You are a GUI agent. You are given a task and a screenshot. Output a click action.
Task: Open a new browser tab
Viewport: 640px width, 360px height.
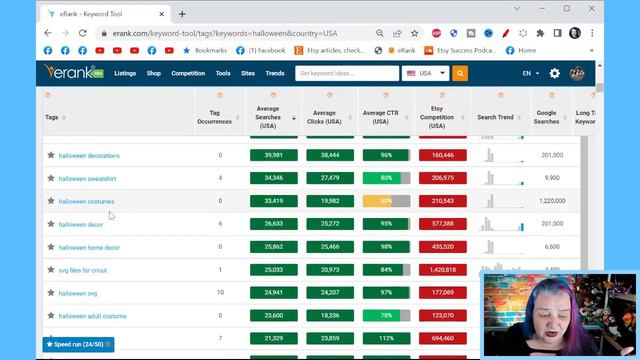[x=182, y=14]
